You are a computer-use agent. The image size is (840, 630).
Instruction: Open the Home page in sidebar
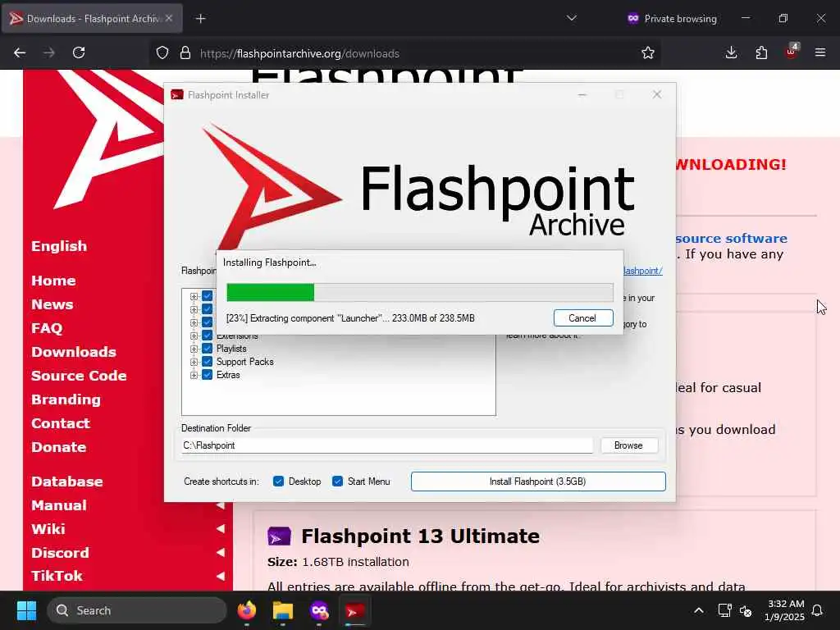tap(53, 281)
